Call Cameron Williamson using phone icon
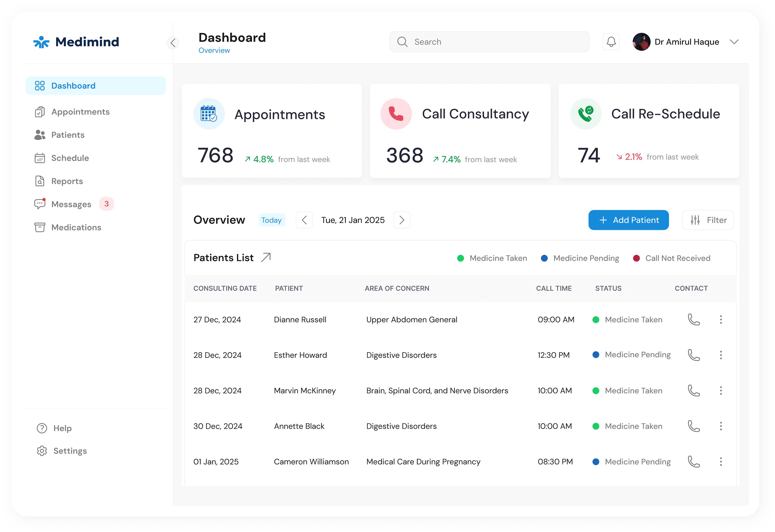Image resolution: width=775 pixels, height=532 pixels. (694, 462)
